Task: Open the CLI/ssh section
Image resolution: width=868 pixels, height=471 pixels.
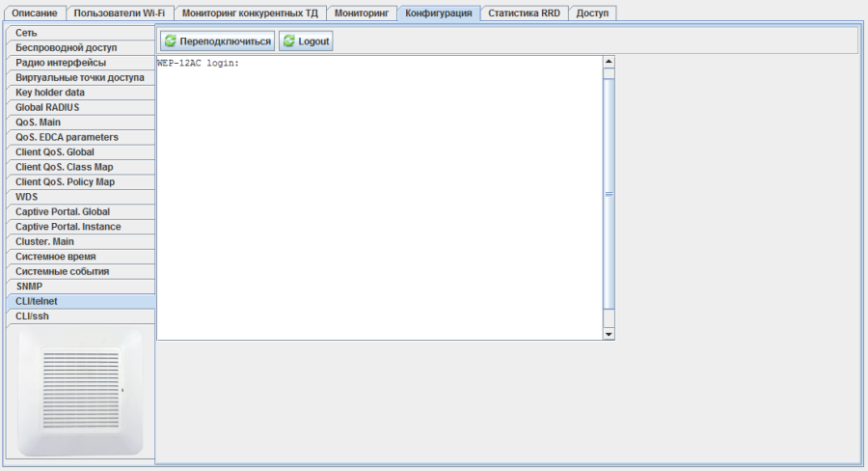Action: pyautogui.click(x=81, y=317)
